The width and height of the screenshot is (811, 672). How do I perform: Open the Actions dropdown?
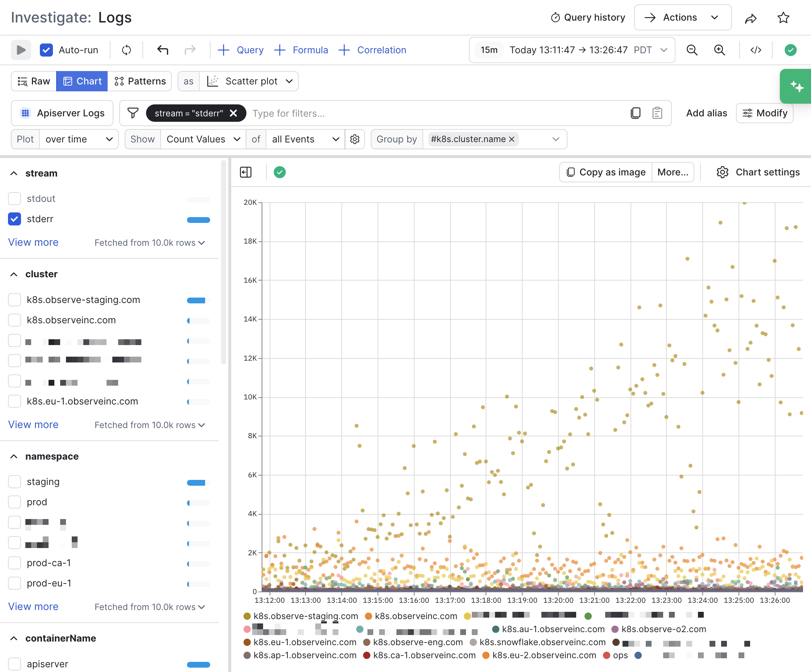coord(683,17)
